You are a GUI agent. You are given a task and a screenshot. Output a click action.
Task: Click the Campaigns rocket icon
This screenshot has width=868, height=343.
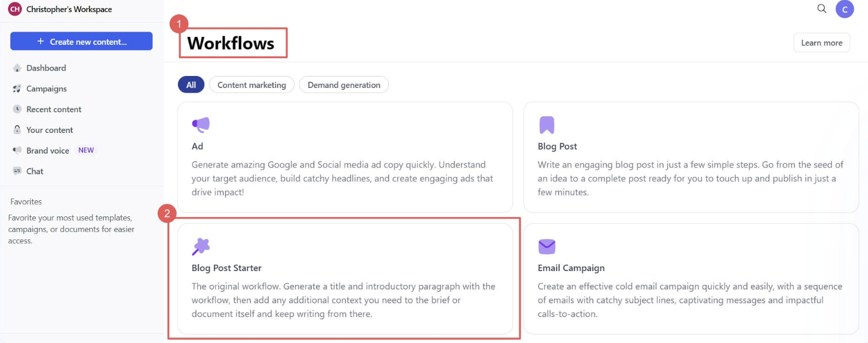(17, 89)
